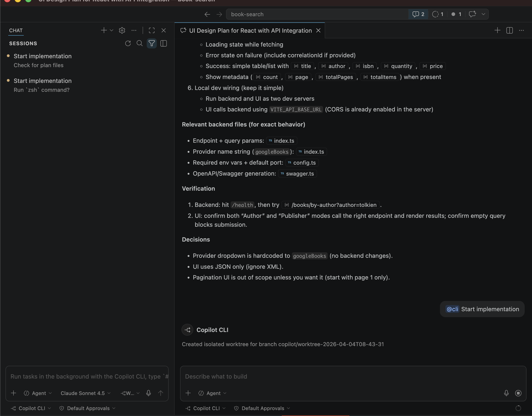Image resolution: width=532 pixels, height=416 pixels.
Task: Open the in-progress sessions indicator showing 1
Action: (438, 14)
